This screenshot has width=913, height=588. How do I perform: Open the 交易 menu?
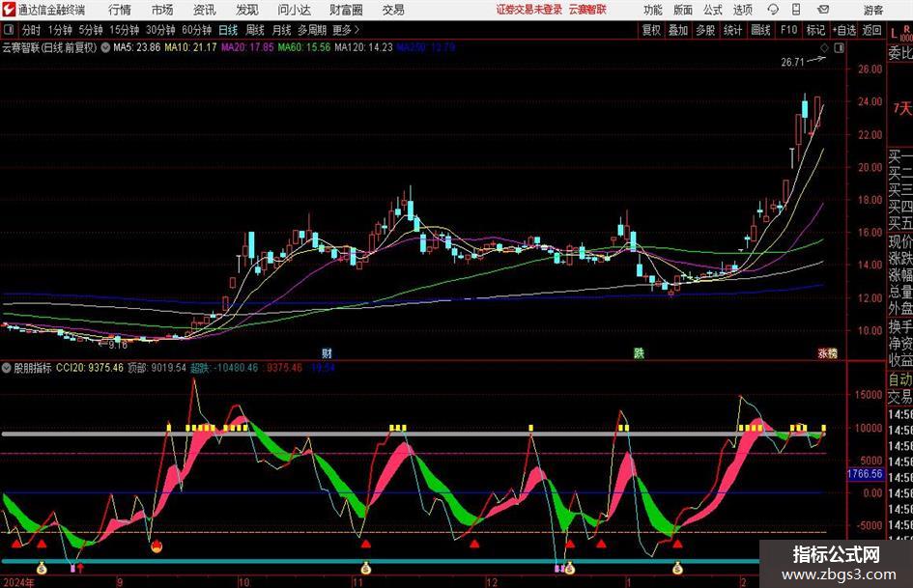click(x=393, y=10)
